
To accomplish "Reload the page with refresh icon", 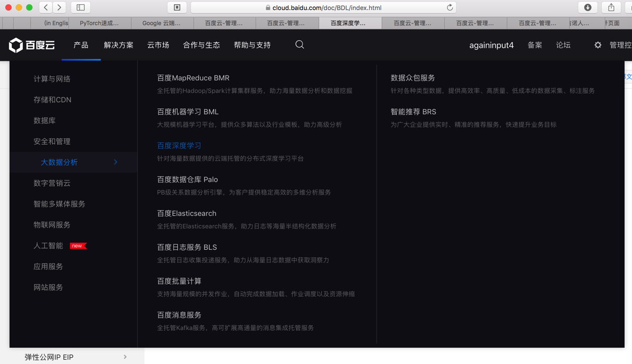I will coord(449,8).
